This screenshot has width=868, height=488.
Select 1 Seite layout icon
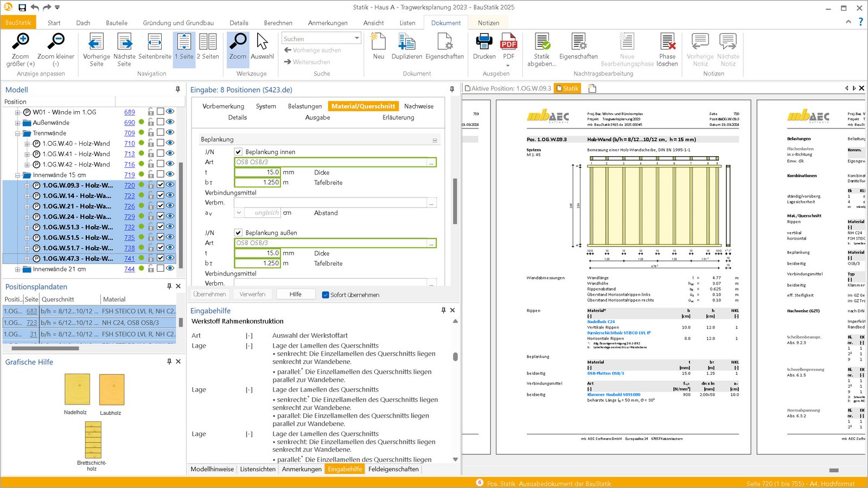184,42
